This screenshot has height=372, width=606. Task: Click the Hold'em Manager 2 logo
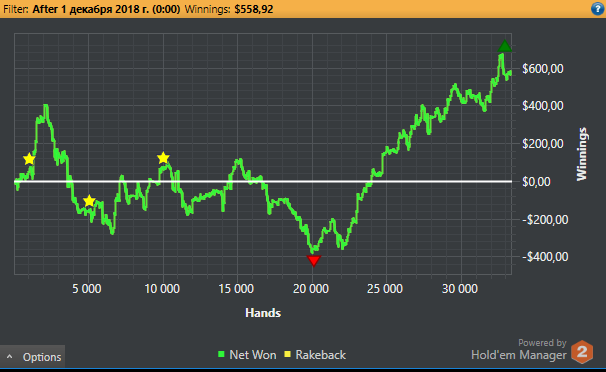pyautogui.click(x=582, y=352)
